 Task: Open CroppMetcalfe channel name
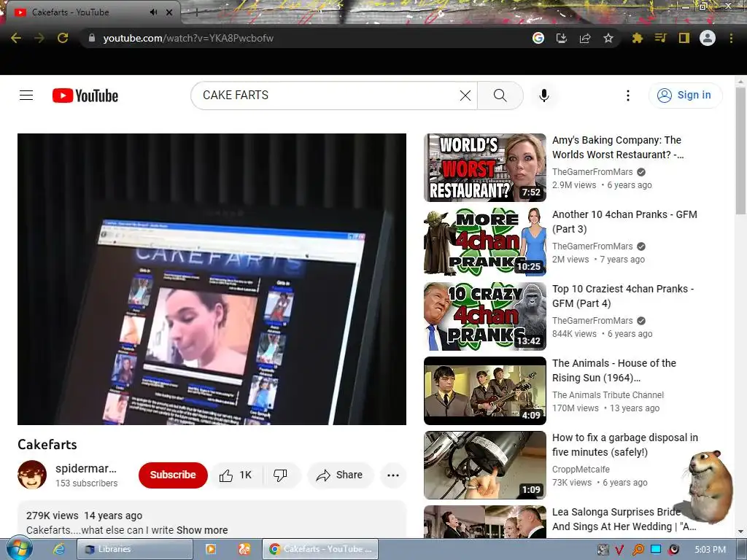581,469
